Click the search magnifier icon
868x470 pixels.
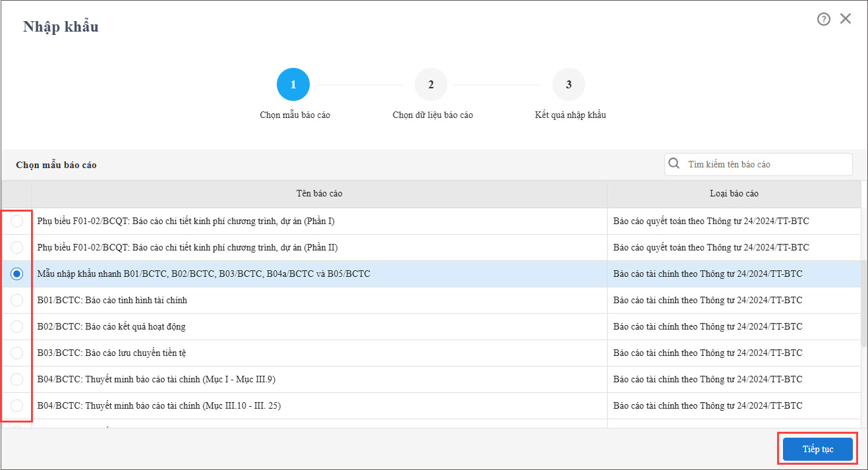pyautogui.click(x=674, y=163)
